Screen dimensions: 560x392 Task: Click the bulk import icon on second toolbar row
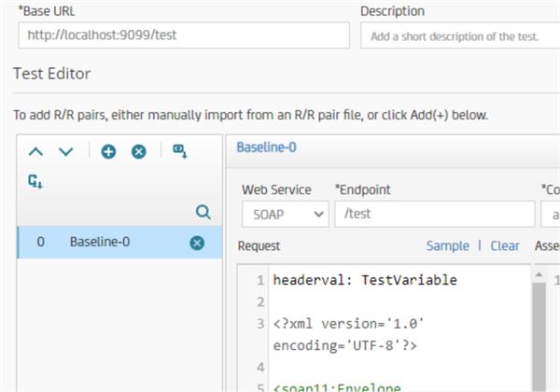pos(35,181)
